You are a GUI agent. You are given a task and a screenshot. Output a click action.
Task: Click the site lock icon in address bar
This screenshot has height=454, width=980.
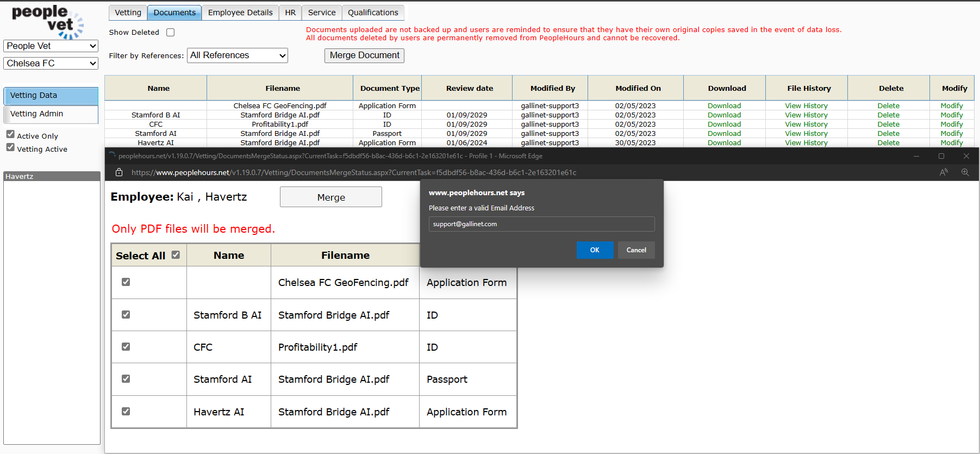coord(119,172)
